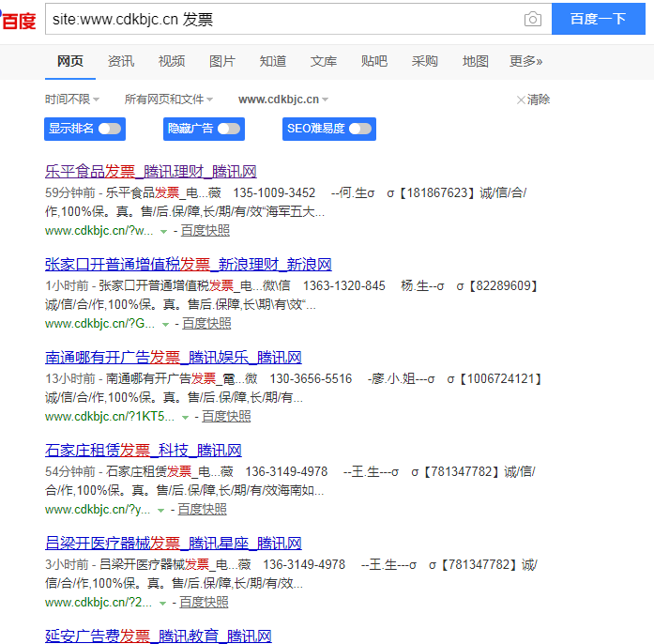
Task: Click the Baidu logo
Action: [18, 19]
